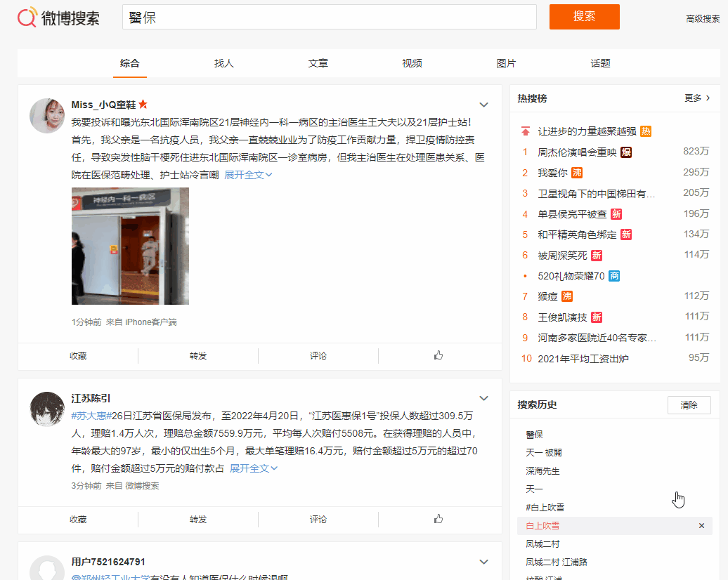Open hot topic 2021年平均工资出炉

point(583,359)
